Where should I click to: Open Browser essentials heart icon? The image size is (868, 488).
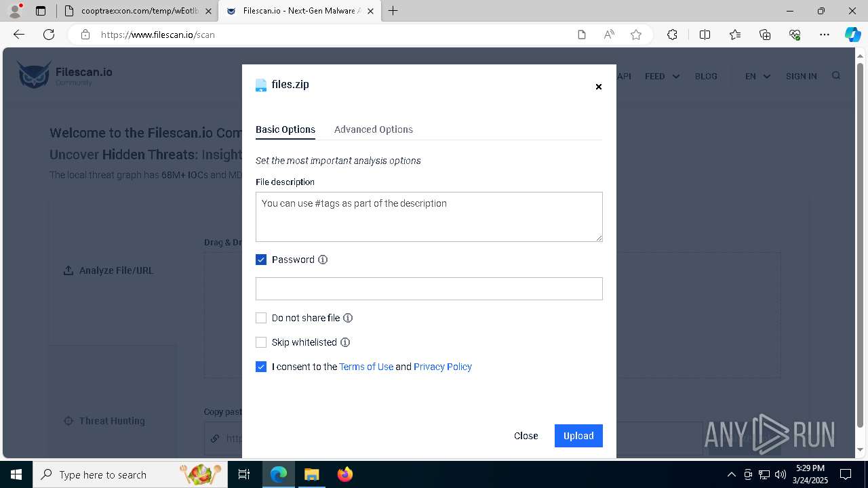click(795, 35)
